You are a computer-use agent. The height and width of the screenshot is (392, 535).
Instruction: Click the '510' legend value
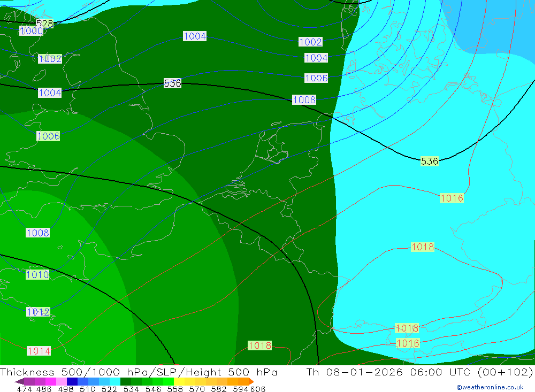(x=87, y=389)
